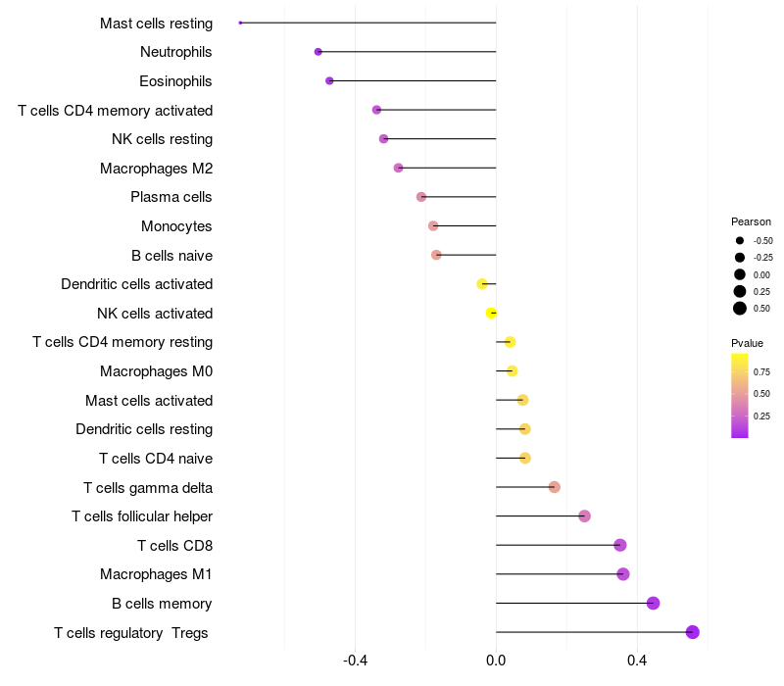Image resolution: width=784 pixels, height=686 pixels.
Task: Click the Pearson legend title
Action: [x=751, y=221]
